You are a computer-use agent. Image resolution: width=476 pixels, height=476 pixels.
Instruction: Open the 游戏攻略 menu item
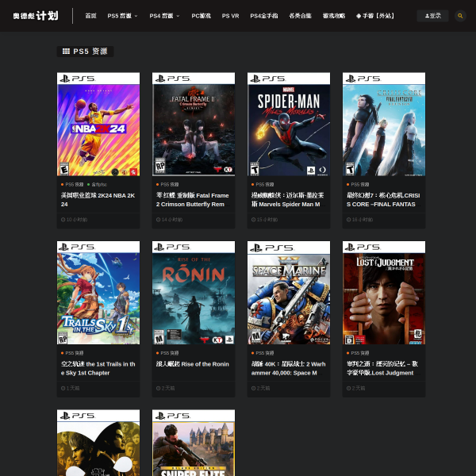(x=334, y=16)
